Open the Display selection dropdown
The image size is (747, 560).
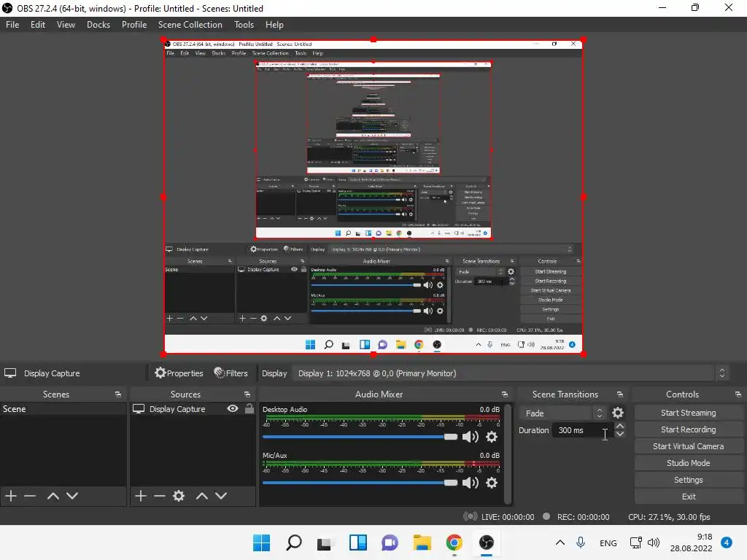coord(511,373)
